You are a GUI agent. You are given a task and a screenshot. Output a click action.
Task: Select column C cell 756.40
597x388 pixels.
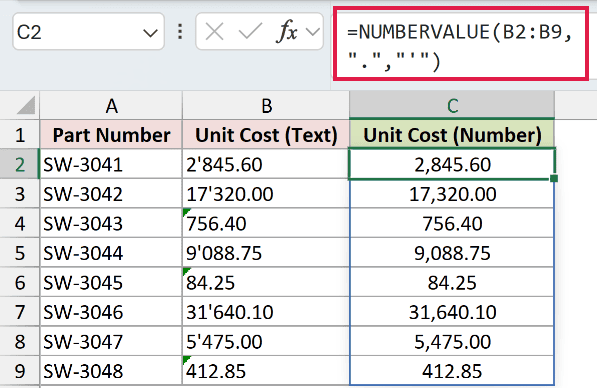[x=452, y=223]
